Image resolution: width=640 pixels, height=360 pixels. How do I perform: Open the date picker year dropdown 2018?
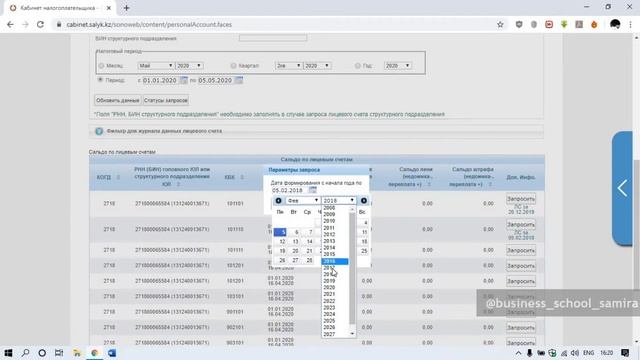point(338,201)
